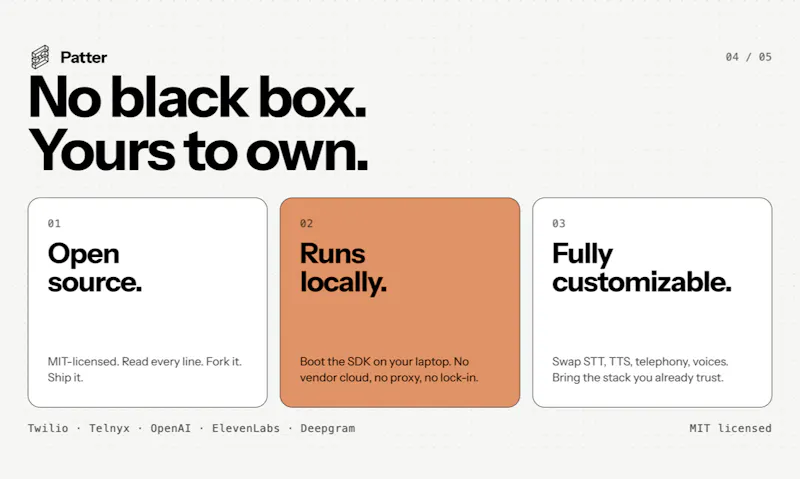Click 'Twilio' in the footer
This screenshot has height=479, width=800.
(48, 428)
